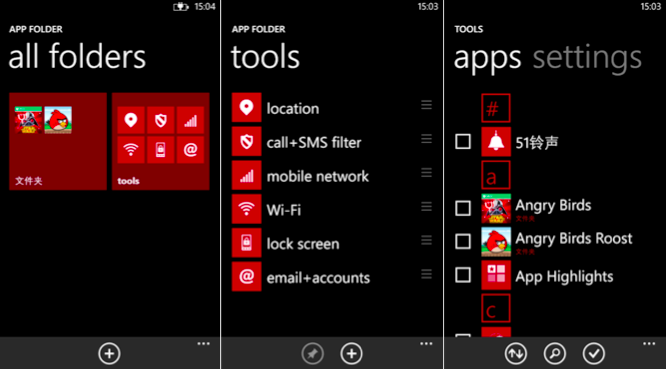Screen dimensions: 666x369
Task: Check the 51铃声 checkbox
Action: coord(463,141)
